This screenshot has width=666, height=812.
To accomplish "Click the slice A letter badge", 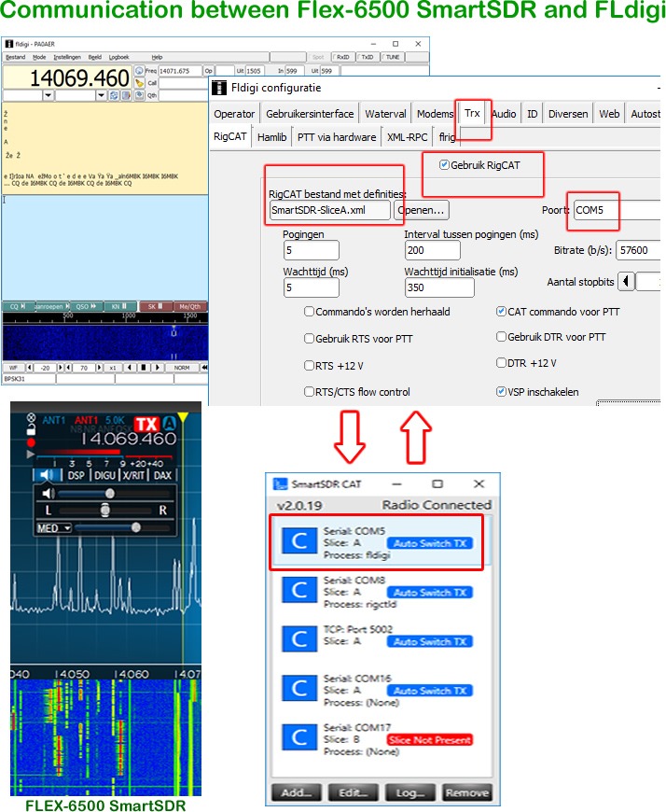I will 169,424.
